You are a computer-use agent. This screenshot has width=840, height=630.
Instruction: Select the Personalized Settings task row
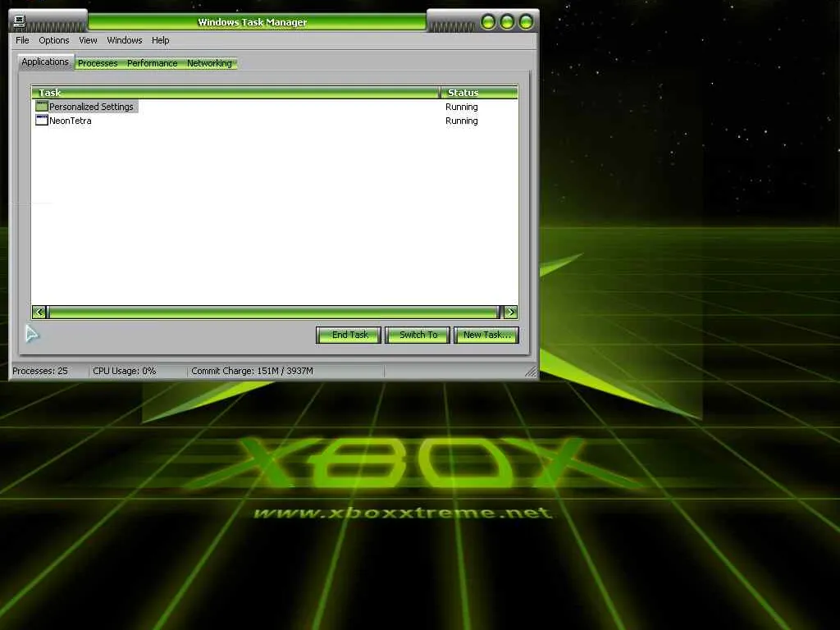pyautogui.click(x=275, y=107)
